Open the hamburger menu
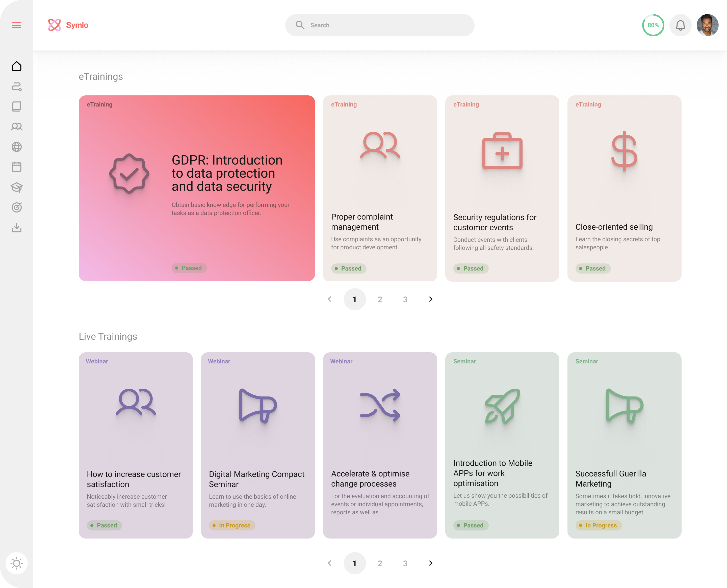Viewport: 727px width, 588px height. pos(17,25)
